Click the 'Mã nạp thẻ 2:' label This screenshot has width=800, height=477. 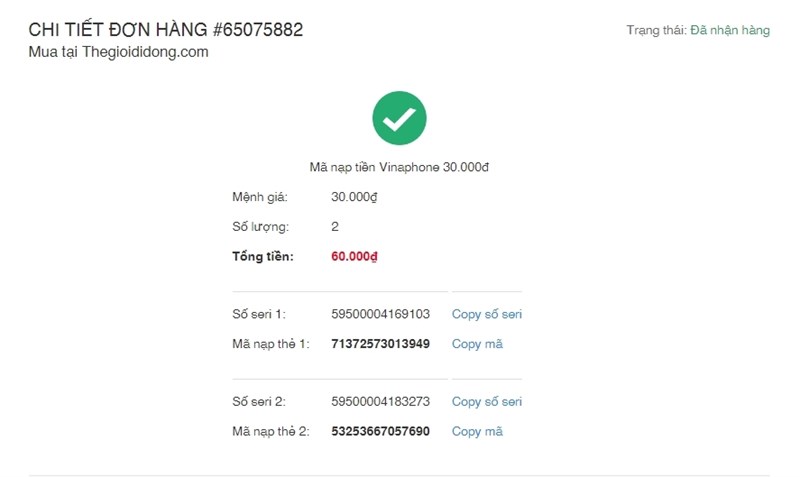click(x=271, y=431)
